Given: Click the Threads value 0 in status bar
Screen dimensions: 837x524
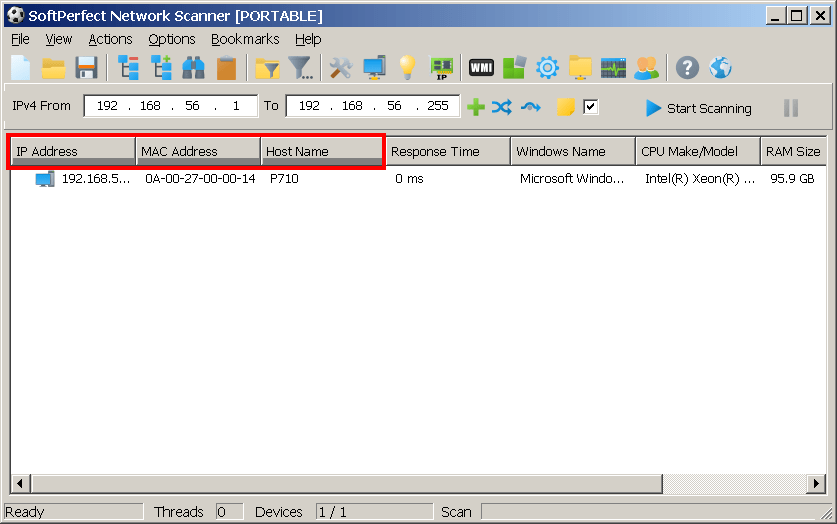Looking at the screenshot, I should pos(230,512).
